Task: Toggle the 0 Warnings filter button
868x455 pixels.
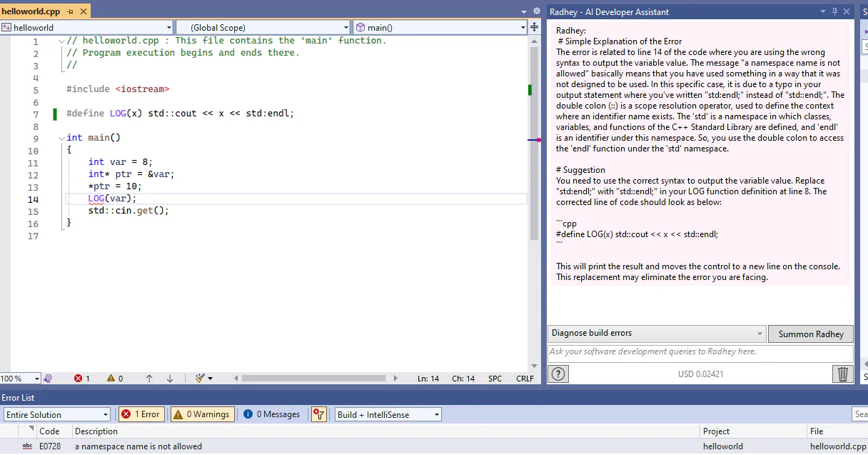Action: point(203,414)
